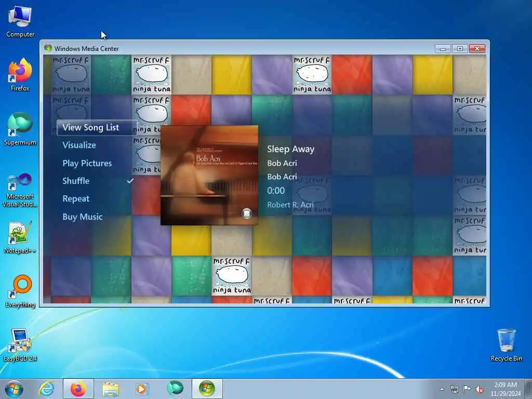The image size is (532, 399).
Task: Open Windows Explorer from the taskbar
Action: pyautogui.click(x=111, y=389)
